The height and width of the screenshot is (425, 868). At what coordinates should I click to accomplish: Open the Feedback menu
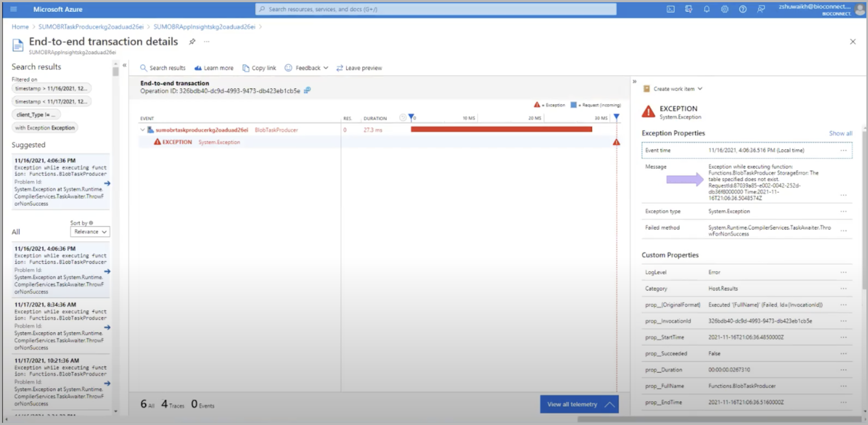(306, 68)
